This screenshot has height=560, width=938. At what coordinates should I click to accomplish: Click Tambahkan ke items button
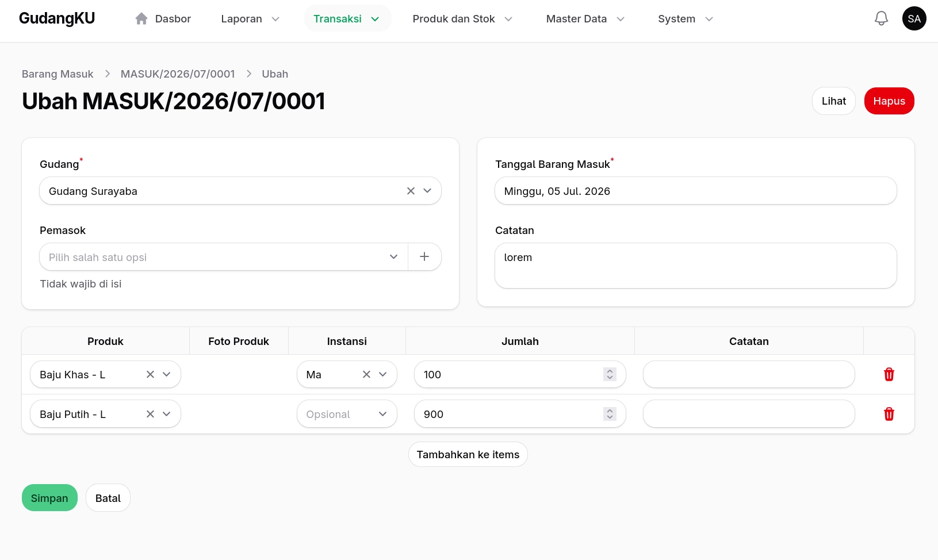coord(468,454)
